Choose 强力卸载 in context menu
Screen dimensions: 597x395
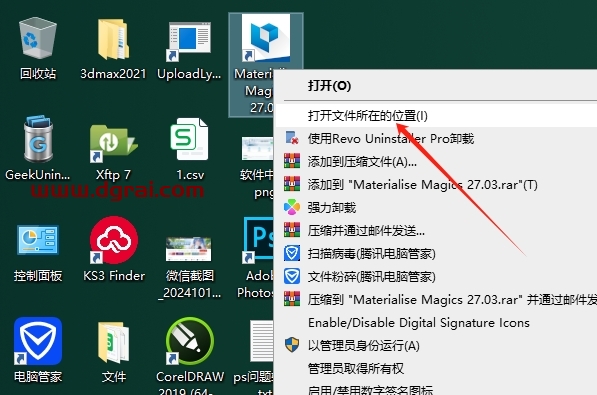pyautogui.click(x=435, y=208)
